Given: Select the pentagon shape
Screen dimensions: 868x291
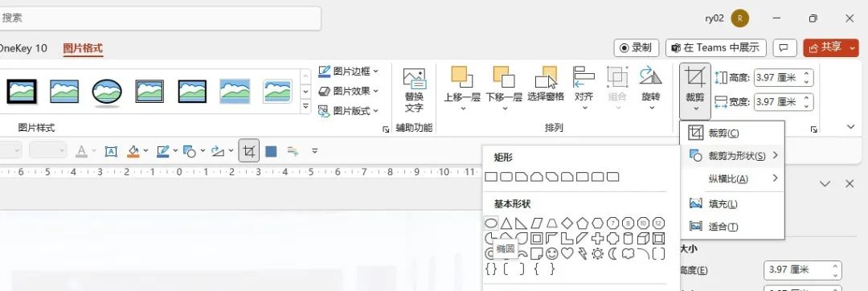Looking at the screenshot, I should coord(583,223).
